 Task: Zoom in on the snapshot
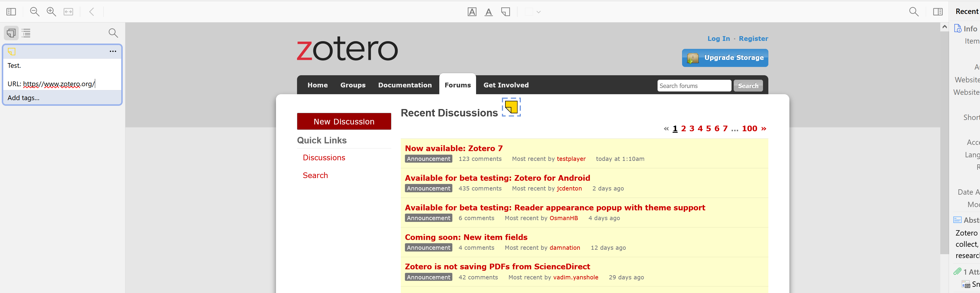pos(51,12)
